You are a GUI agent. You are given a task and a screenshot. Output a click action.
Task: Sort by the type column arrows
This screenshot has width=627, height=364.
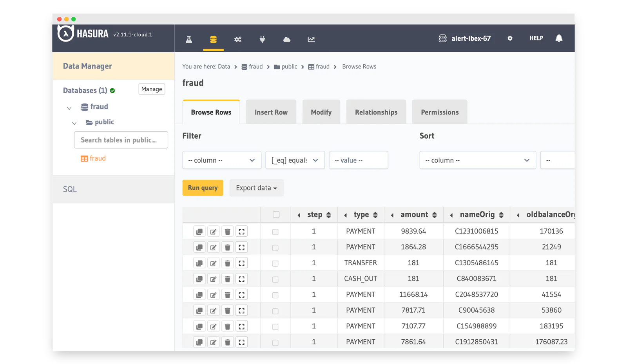(375, 215)
